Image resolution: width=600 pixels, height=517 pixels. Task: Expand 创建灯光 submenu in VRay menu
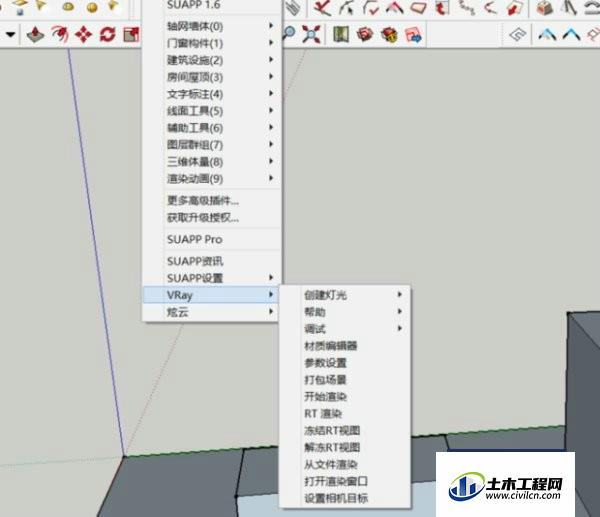tap(345, 295)
